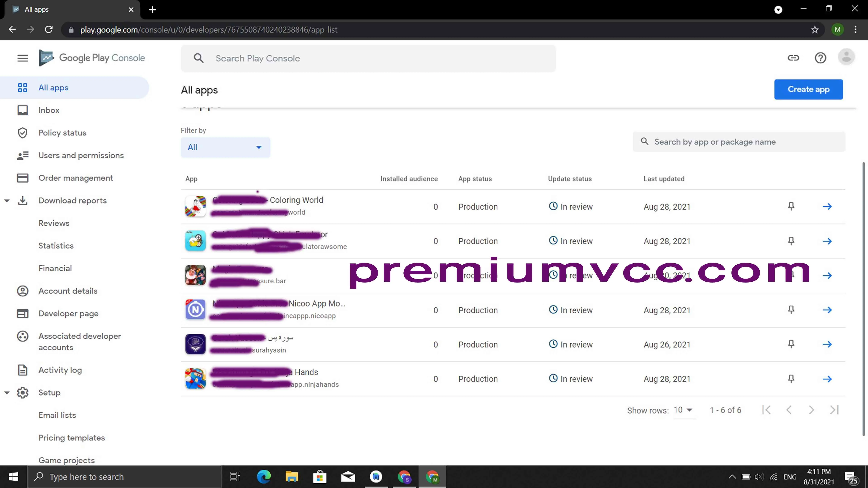Copy link icon in top header

pyautogui.click(x=793, y=58)
